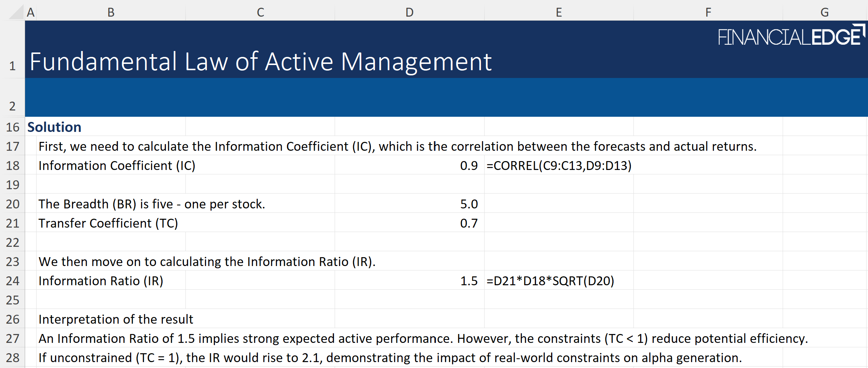Select the =D21*D18*SQRT(D20) formula text cell

pyautogui.click(x=550, y=281)
